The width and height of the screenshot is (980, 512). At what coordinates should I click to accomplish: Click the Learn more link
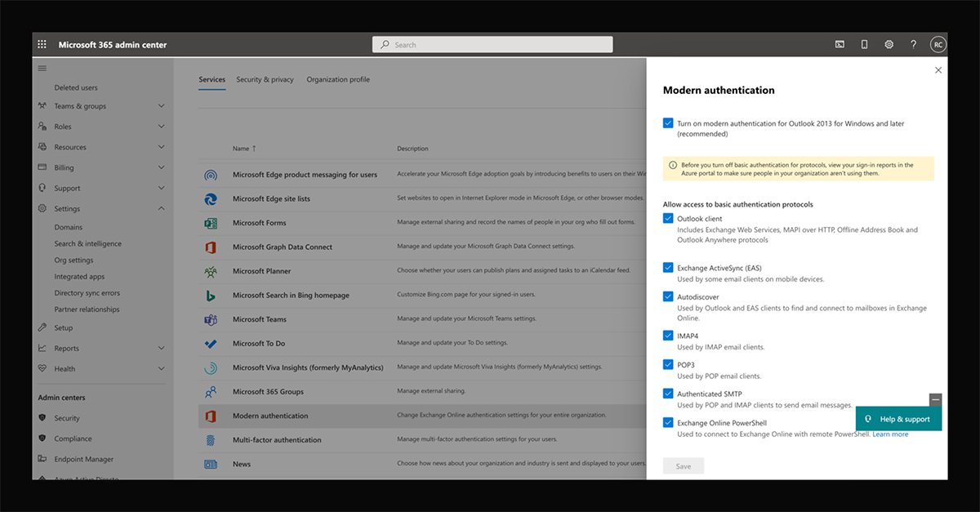892,434
